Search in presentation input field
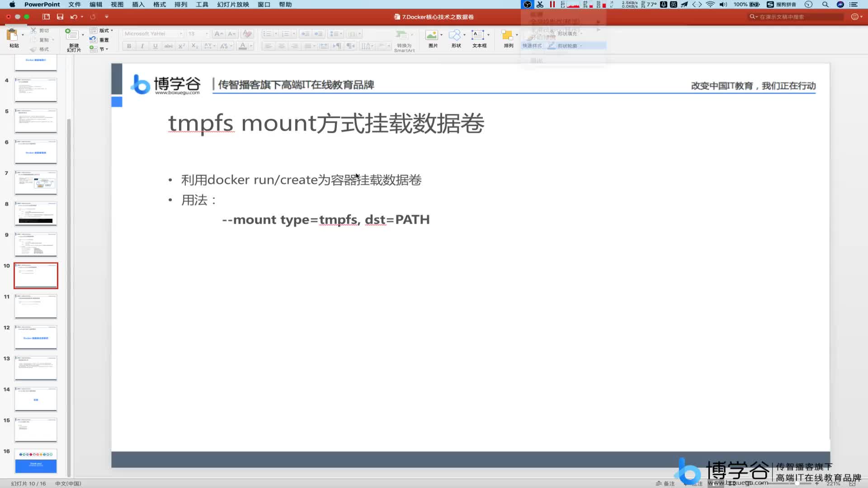The width and height of the screenshot is (868, 488). (x=797, y=17)
